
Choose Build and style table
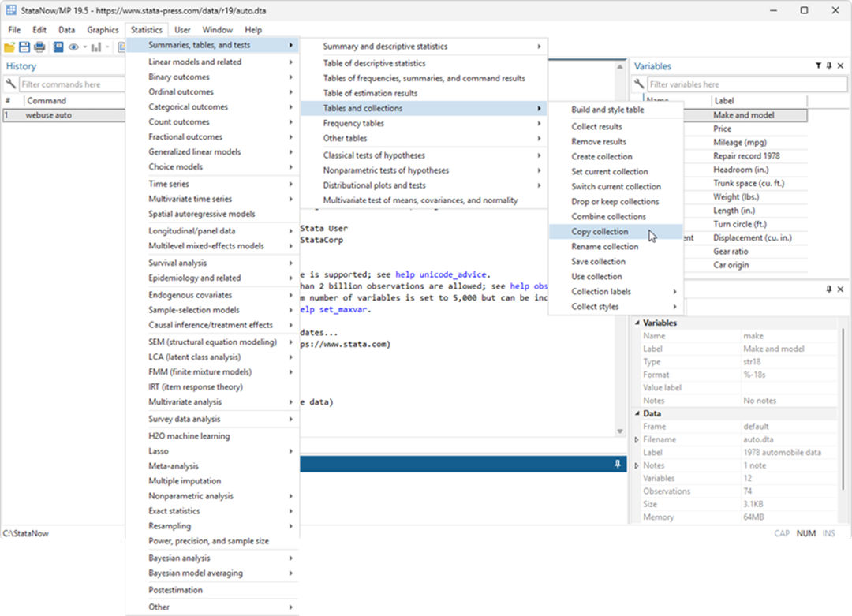615,109
